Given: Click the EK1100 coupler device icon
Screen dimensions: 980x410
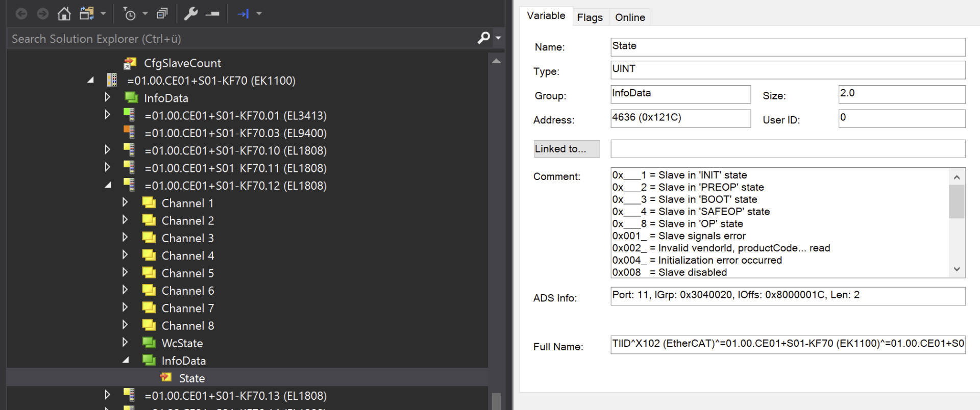Looking at the screenshot, I should pos(112,80).
